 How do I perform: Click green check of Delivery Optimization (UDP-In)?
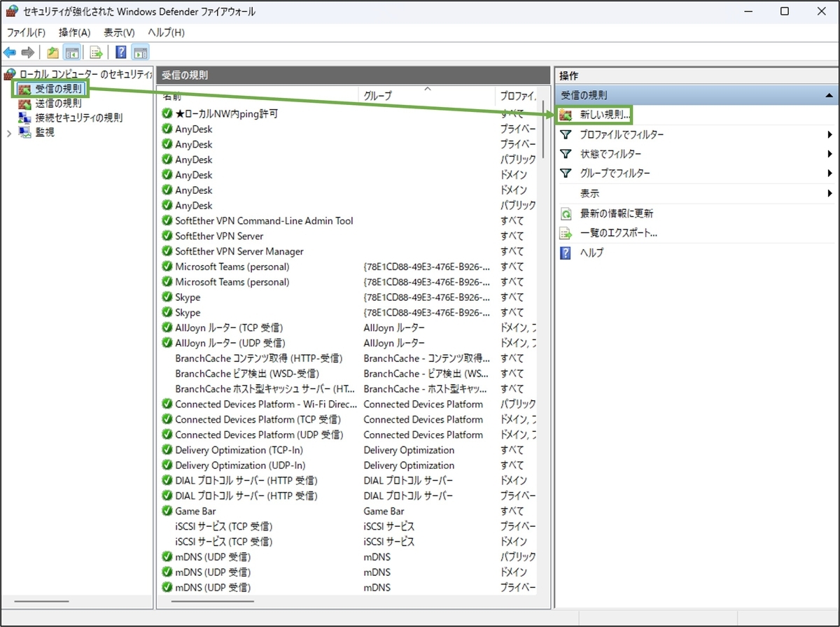click(167, 465)
